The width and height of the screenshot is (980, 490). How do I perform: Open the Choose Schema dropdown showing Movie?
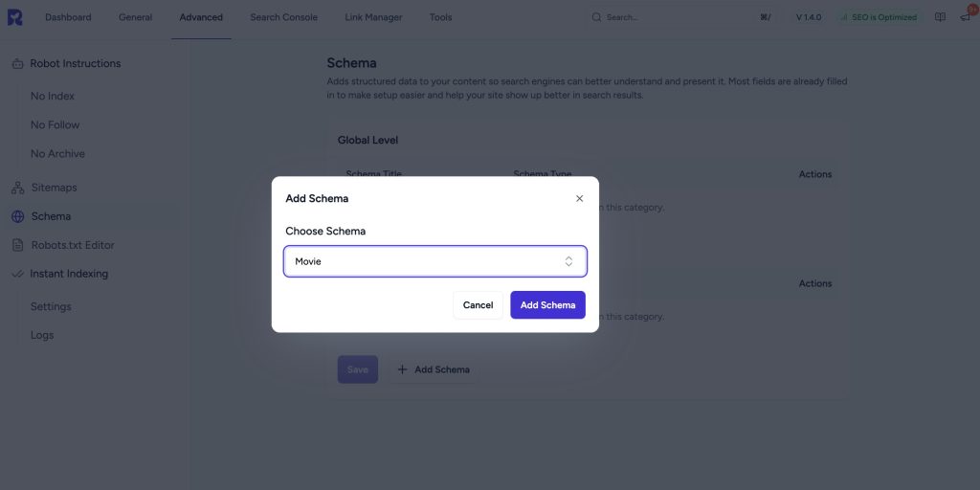point(434,261)
